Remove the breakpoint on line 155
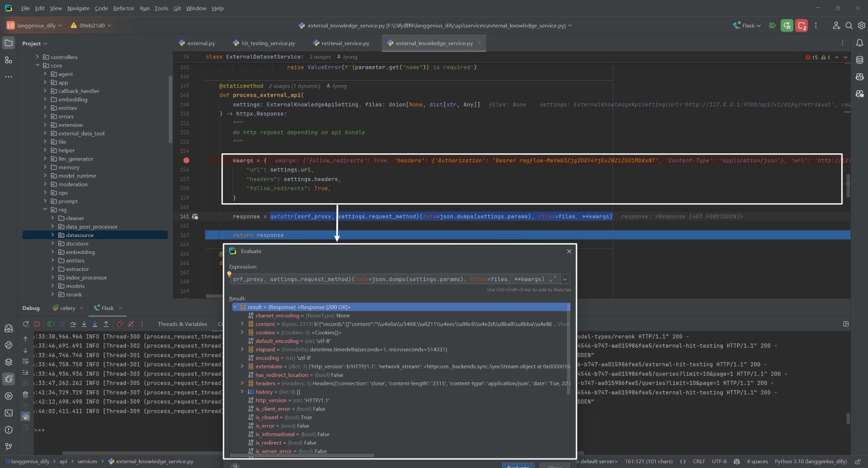 pos(186,160)
